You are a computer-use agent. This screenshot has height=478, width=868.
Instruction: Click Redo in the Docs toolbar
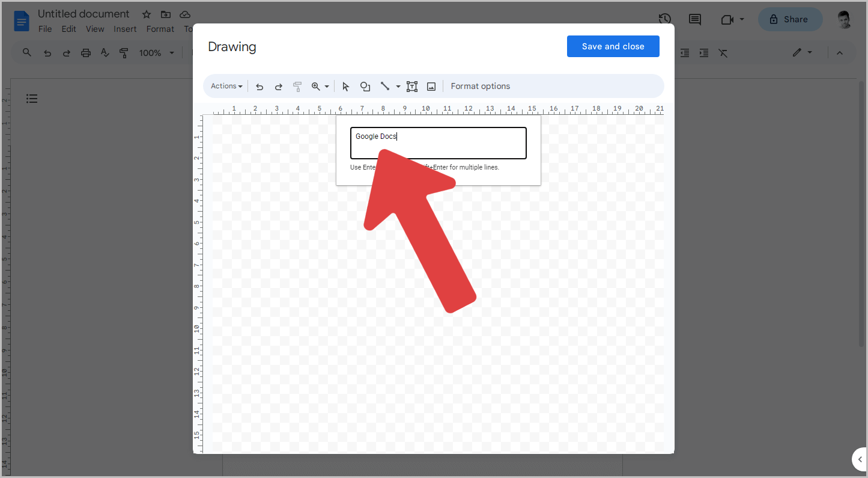[x=67, y=53]
